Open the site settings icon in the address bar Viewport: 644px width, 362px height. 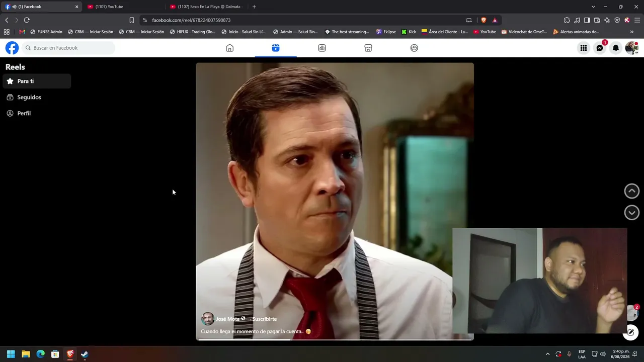(145, 20)
